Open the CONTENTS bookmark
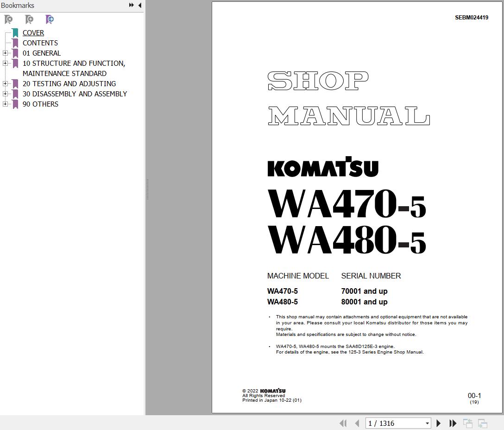The image size is (504, 430). point(40,43)
